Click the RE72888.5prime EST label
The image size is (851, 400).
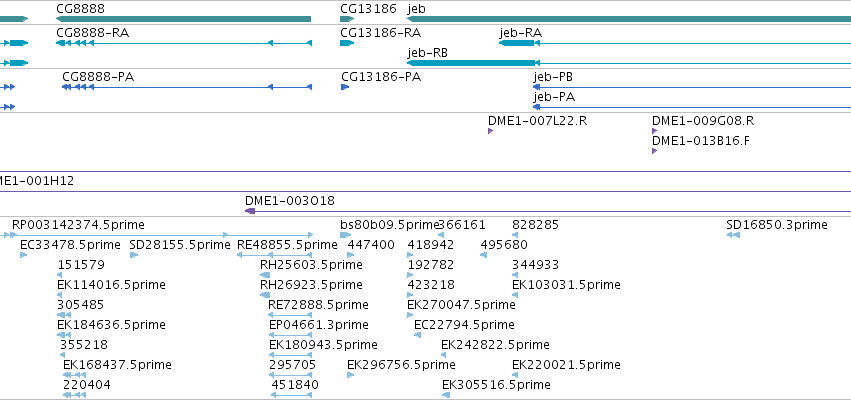(x=319, y=305)
